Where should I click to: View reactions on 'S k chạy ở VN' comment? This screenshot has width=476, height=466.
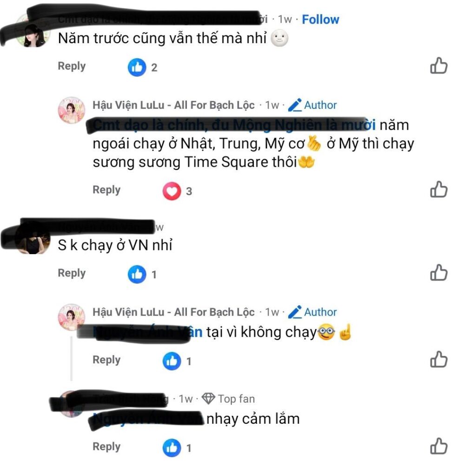pyautogui.click(x=142, y=274)
